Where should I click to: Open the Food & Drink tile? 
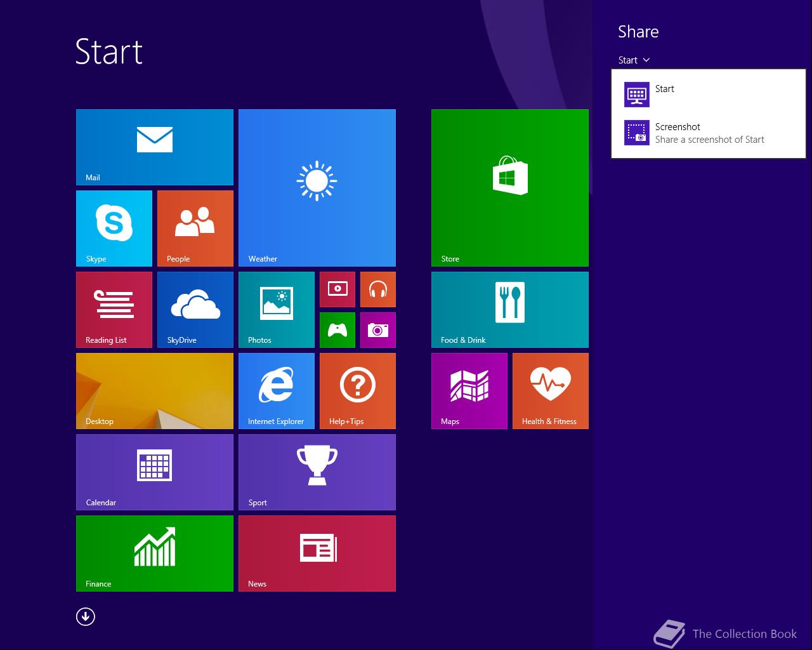pyautogui.click(x=510, y=310)
